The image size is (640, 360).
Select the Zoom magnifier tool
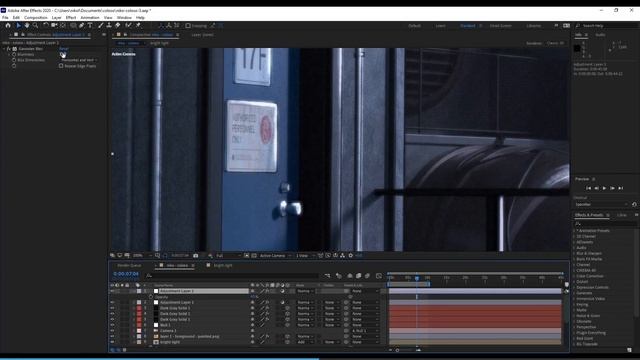[x=36, y=25]
